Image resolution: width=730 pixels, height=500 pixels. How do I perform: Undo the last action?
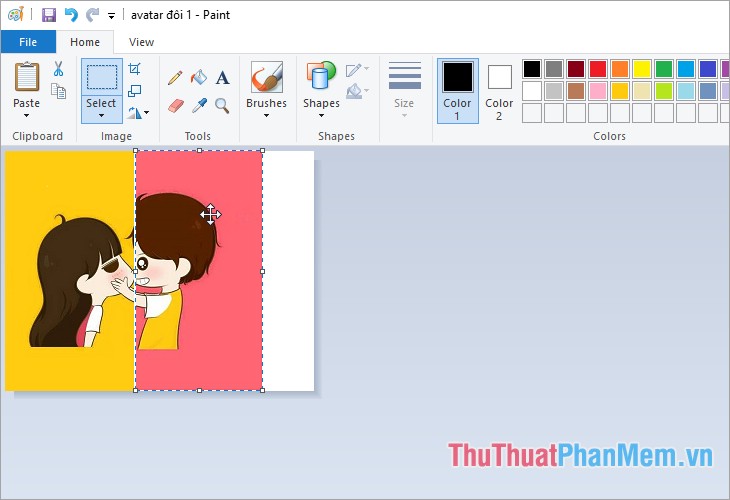71,15
